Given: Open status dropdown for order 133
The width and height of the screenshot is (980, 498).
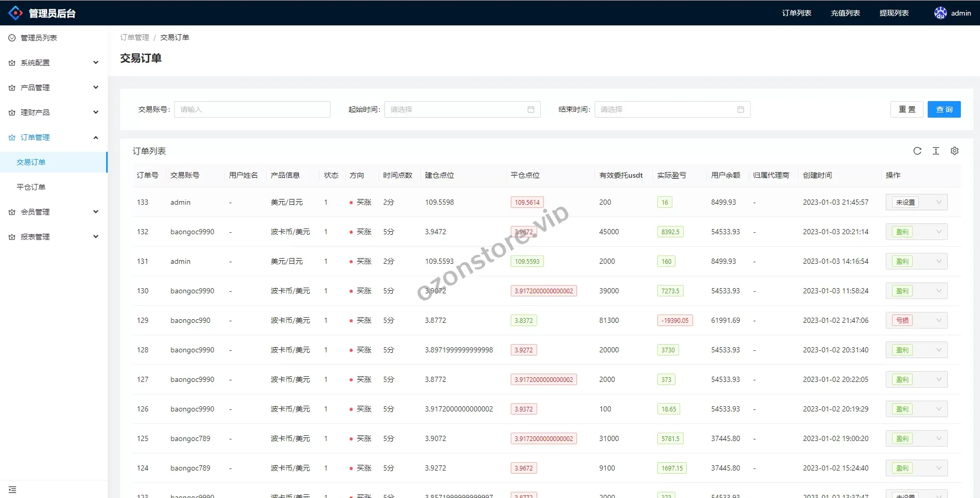Looking at the screenshot, I should [916, 202].
